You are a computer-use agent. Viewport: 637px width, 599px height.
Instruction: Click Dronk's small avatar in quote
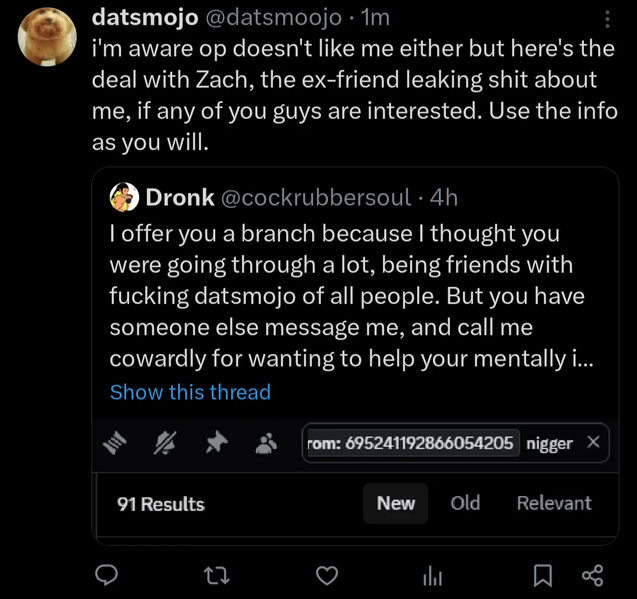pyautogui.click(x=124, y=197)
